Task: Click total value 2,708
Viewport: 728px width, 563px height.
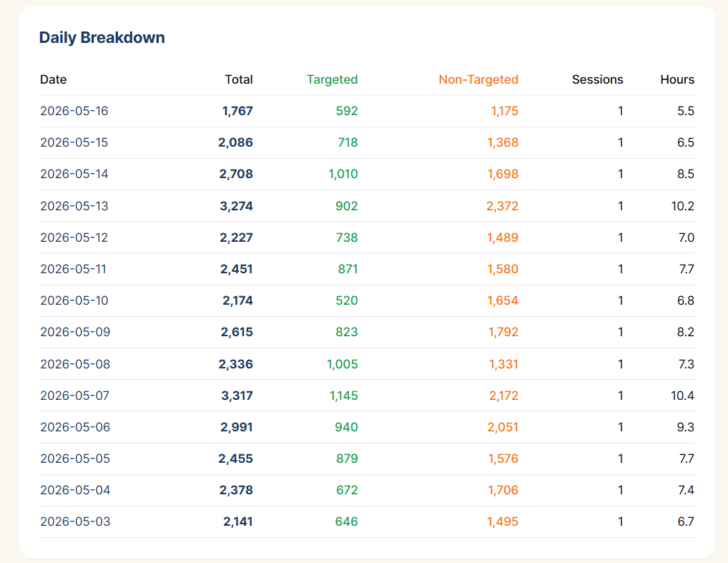Action: coord(236,175)
